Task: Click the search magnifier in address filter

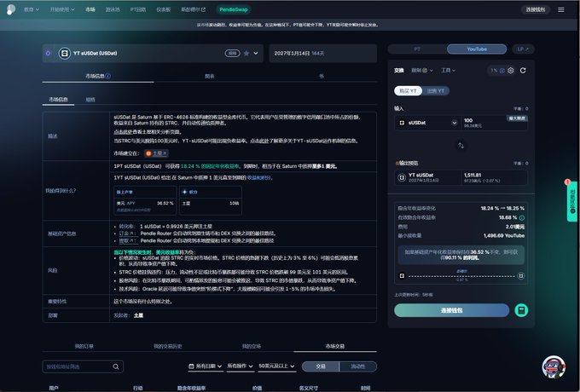Action: click(116, 366)
